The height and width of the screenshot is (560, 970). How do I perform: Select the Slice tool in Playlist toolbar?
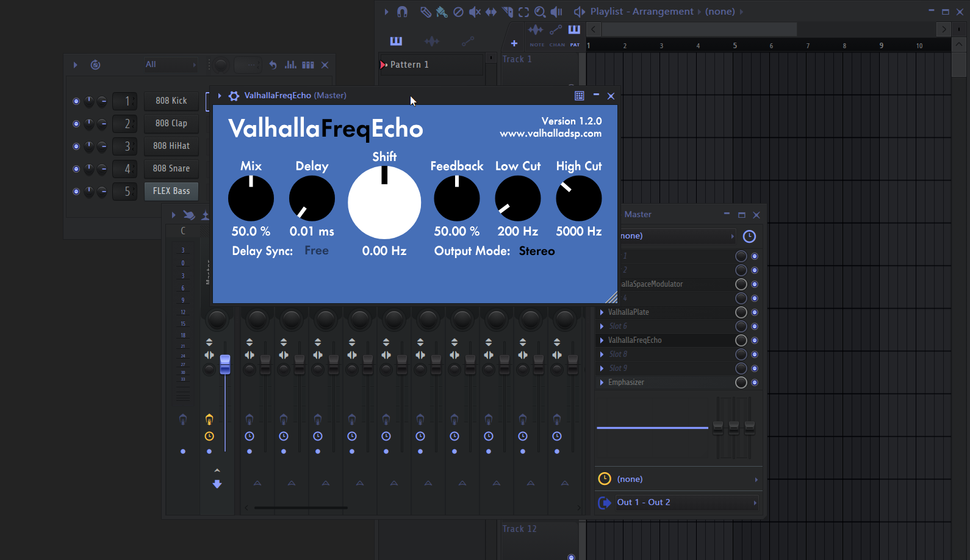tap(508, 12)
